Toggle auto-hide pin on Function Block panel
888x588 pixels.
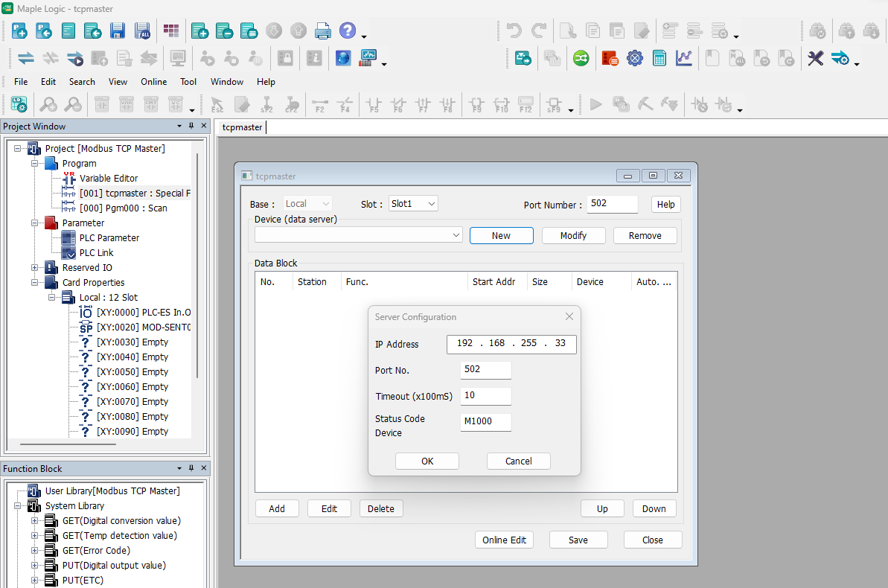191,469
